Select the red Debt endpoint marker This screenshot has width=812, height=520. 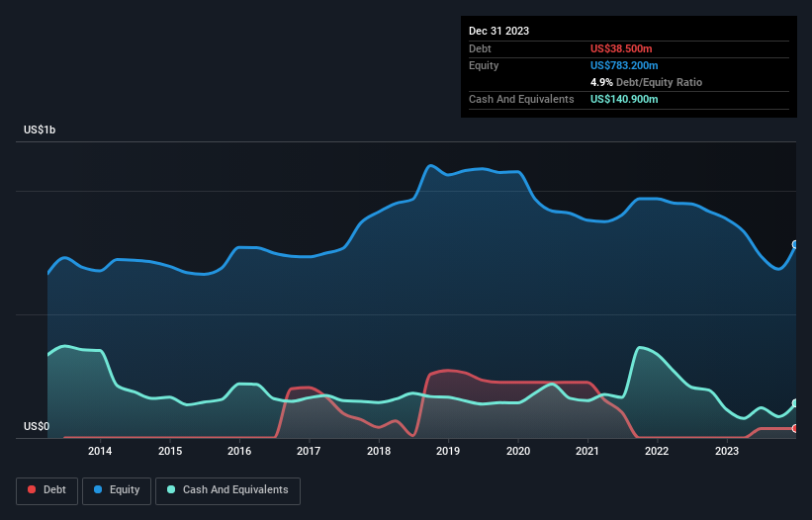[795, 428]
